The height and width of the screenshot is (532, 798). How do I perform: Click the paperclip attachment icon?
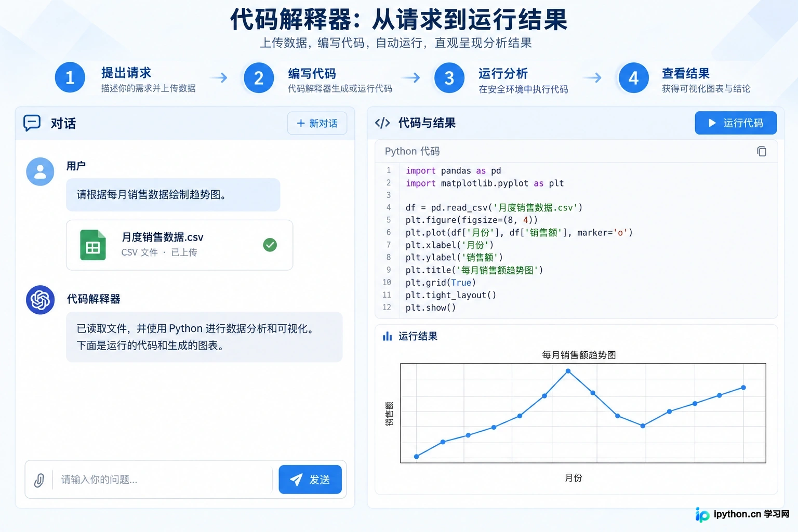point(39,480)
